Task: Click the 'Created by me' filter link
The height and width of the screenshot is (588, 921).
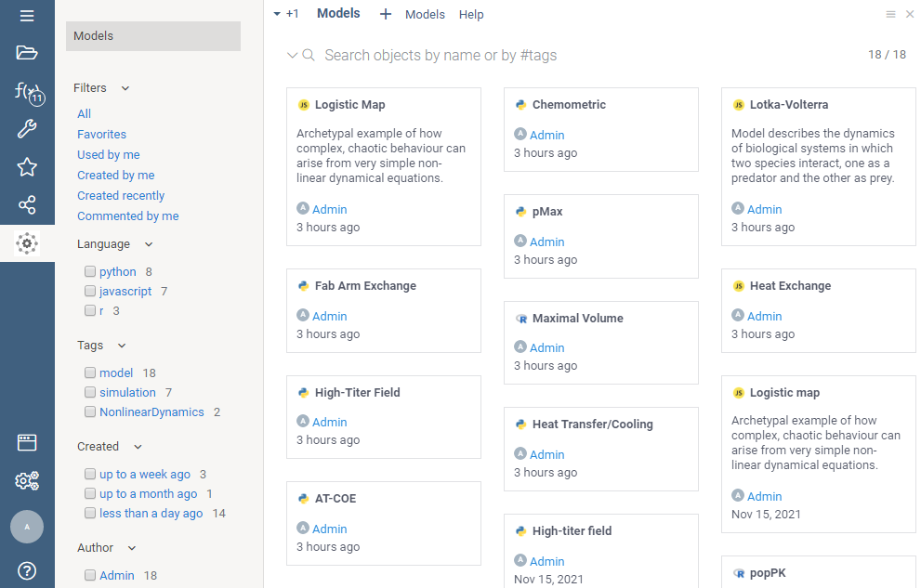Action: click(115, 176)
